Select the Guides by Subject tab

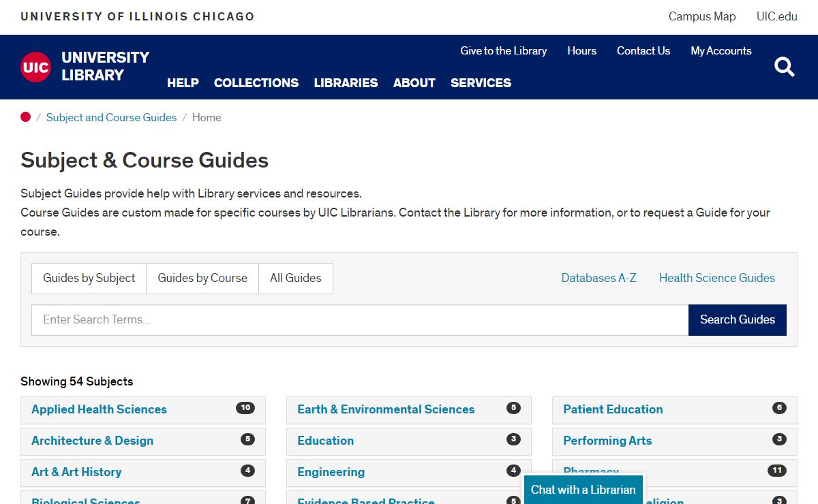[x=89, y=279]
